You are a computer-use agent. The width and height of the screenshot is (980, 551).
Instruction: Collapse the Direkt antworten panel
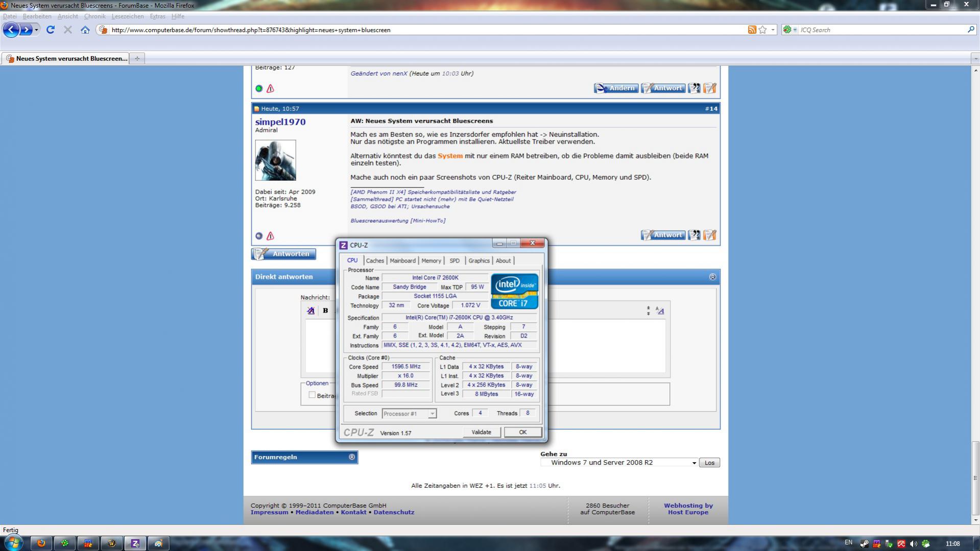712,277
